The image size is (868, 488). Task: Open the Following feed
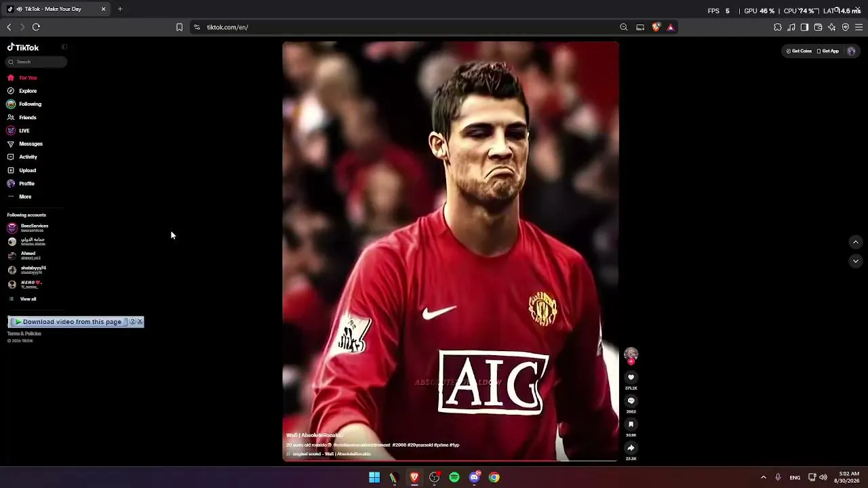click(x=24, y=104)
